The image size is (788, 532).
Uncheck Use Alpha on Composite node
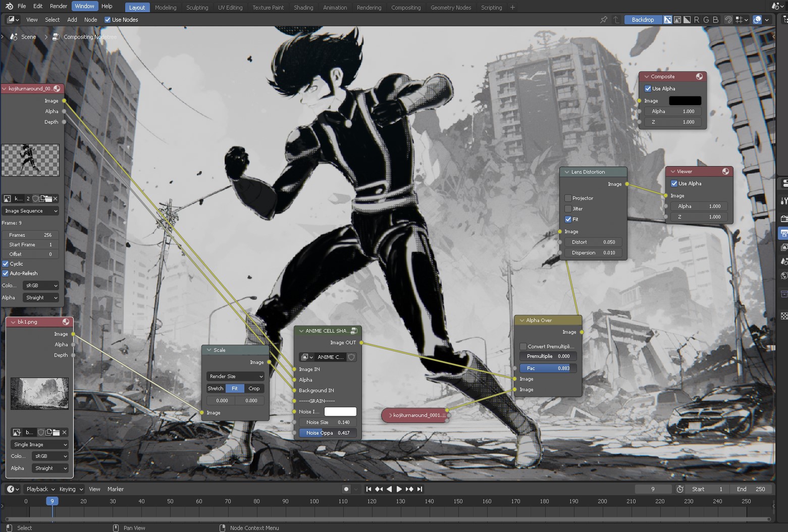[x=648, y=88]
